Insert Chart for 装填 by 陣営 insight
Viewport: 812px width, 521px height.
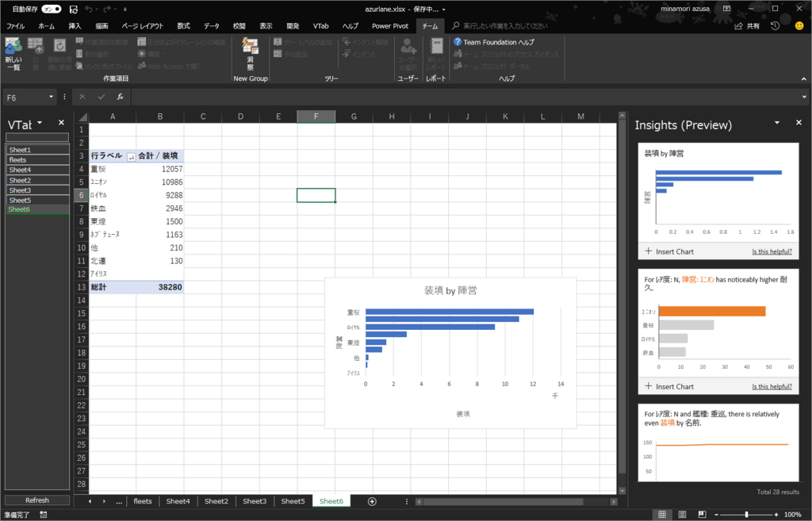pyautogui.click(x=669, y=251)
